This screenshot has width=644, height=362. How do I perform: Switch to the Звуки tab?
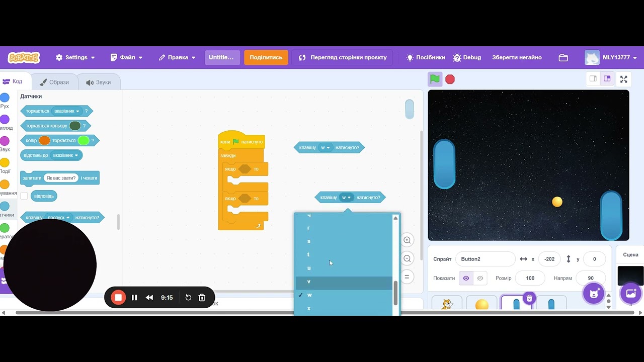click(x=98, y=82)
